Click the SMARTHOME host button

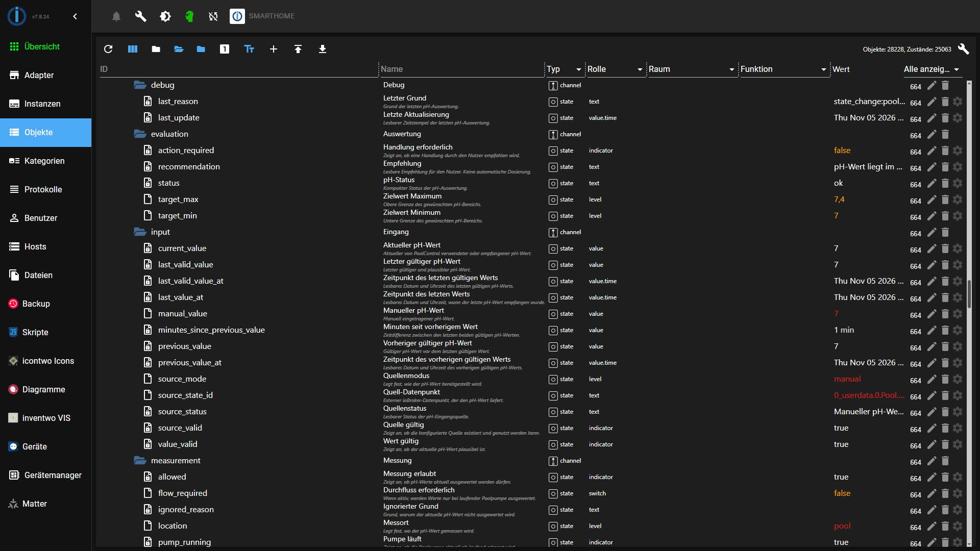tap(262, 16)
